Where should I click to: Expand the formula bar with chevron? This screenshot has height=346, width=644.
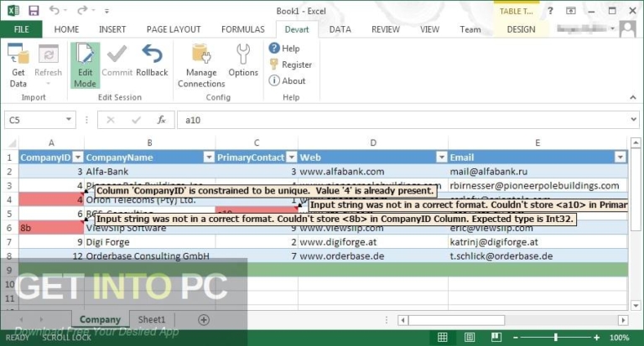point(633,120)
